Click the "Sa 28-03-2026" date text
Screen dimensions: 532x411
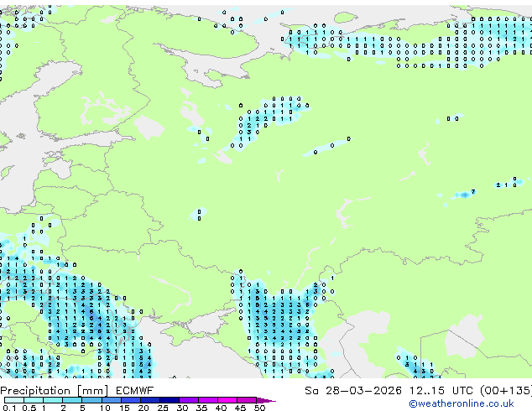point(353,391)
